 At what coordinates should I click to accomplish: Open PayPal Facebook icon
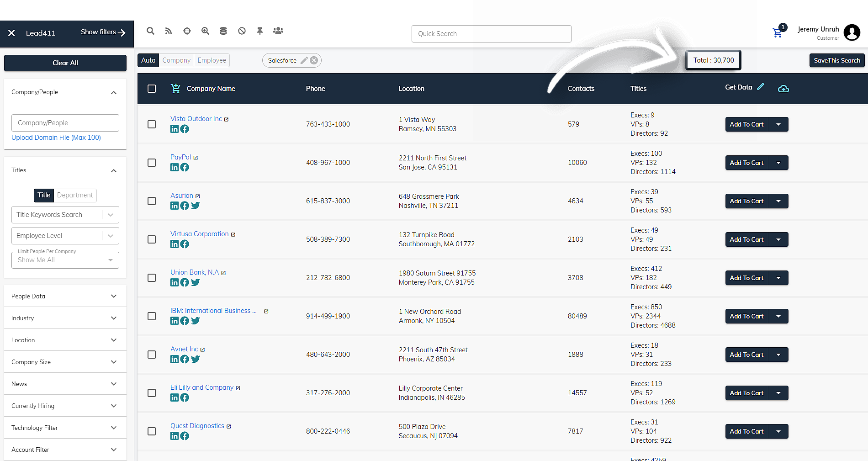[x=185, y=167]
